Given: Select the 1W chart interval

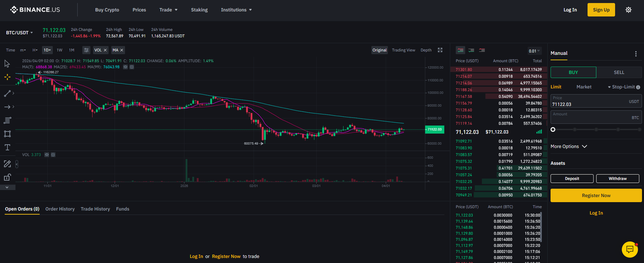Looking at the screenshot, I should [x=60, y=50].
